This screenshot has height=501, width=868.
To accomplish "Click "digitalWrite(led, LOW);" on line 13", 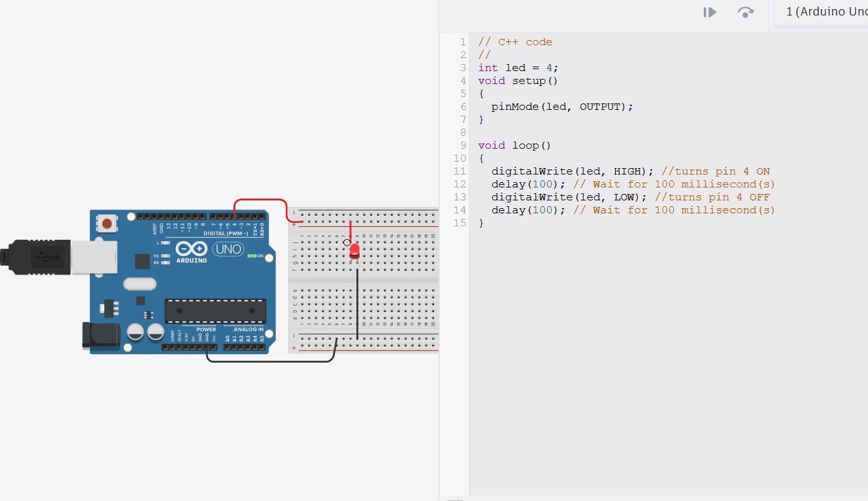I will coord(570,197).
